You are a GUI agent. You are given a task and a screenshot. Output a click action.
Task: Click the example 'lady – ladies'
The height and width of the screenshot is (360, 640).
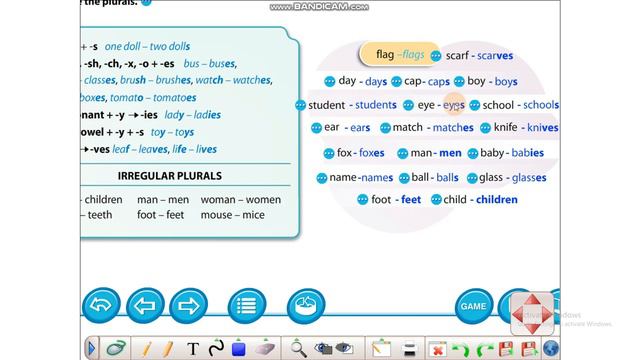(x=193, y=115)
